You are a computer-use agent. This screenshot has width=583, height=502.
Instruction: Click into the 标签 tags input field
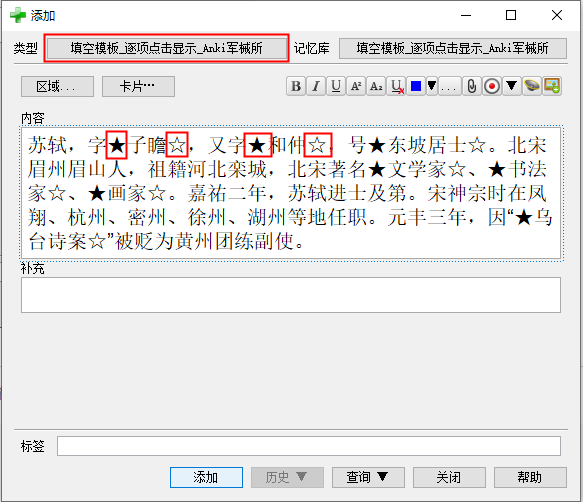(x=309, y=446)
